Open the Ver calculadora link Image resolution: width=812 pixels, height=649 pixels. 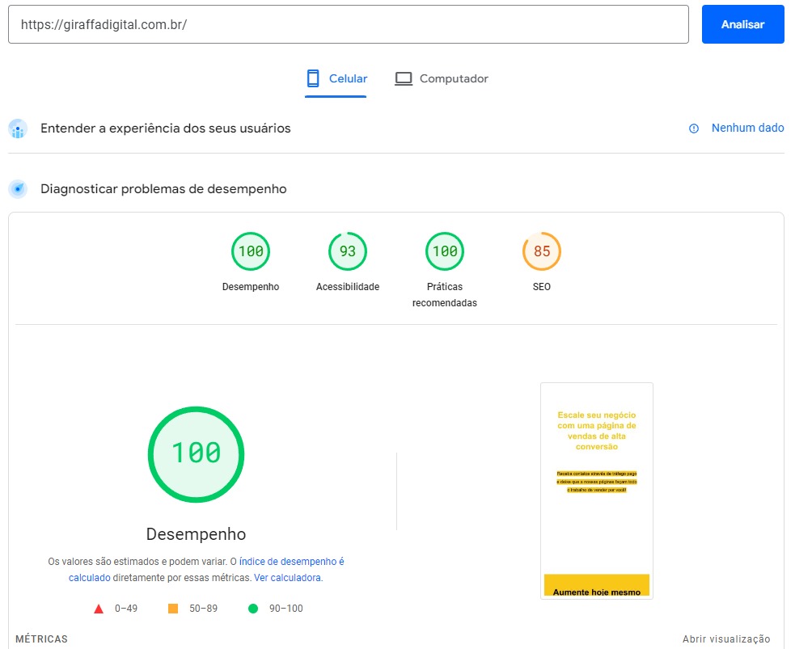point(287,579)
